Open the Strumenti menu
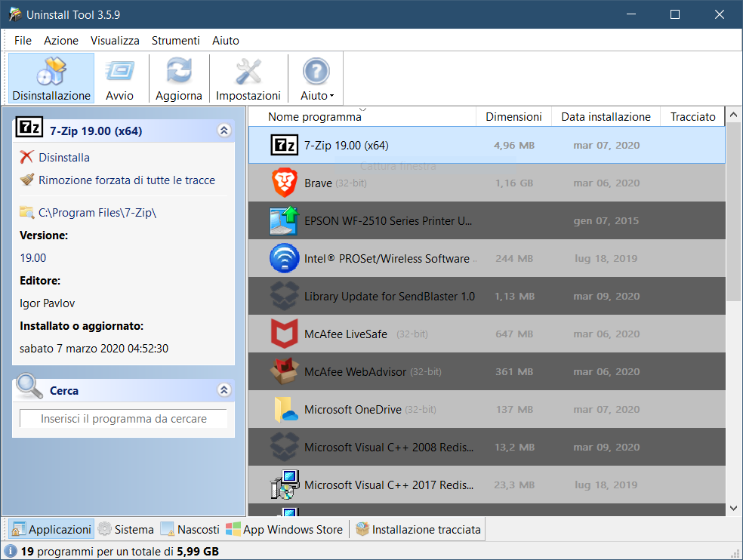 [x=176, y=41]
